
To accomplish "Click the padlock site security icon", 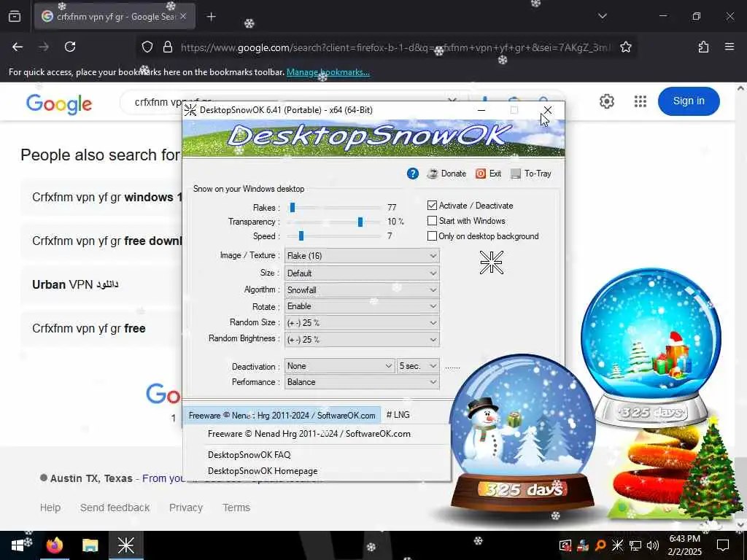I will pyautogui.click(x=167, y=47).
